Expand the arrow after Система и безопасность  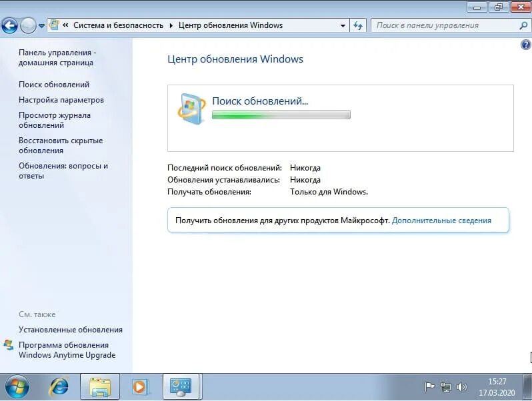click(x=171, y=25)
